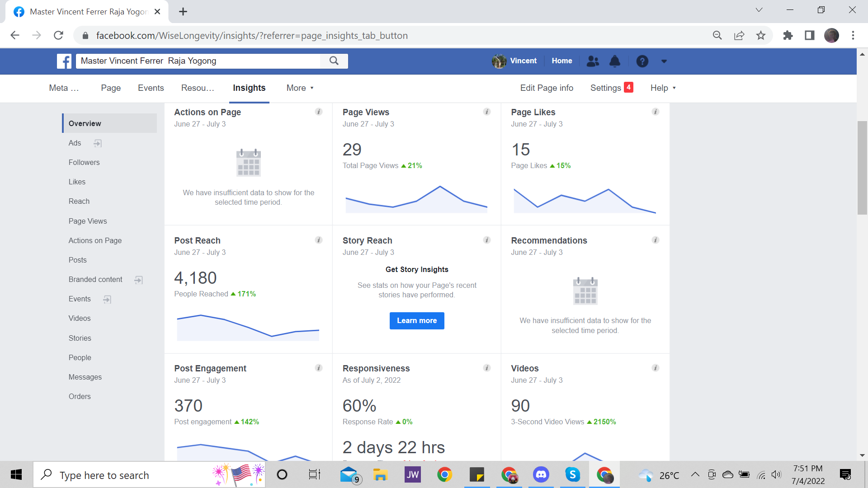Open Edit Page info link
The height and width of the screenshot is (488, 868).
click(547, 88)
